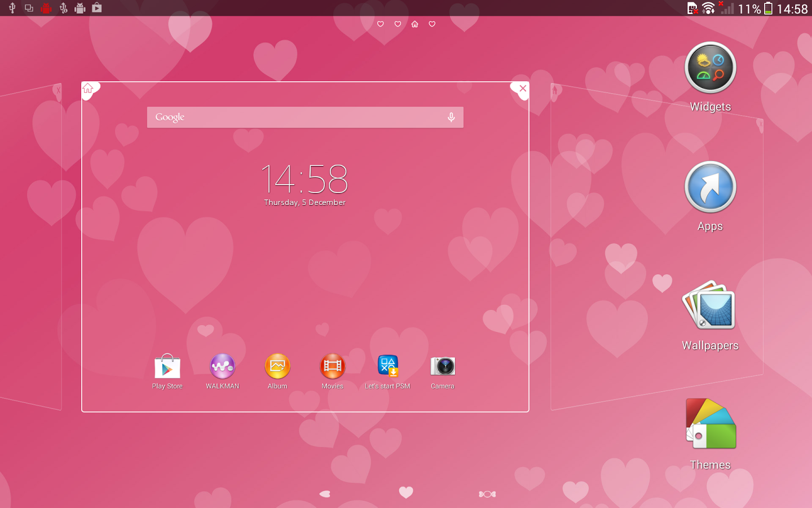Viewport: 812px width, 508px height.
Task: Tap the mobile signal strength icon
Action: tap(727, 8)
